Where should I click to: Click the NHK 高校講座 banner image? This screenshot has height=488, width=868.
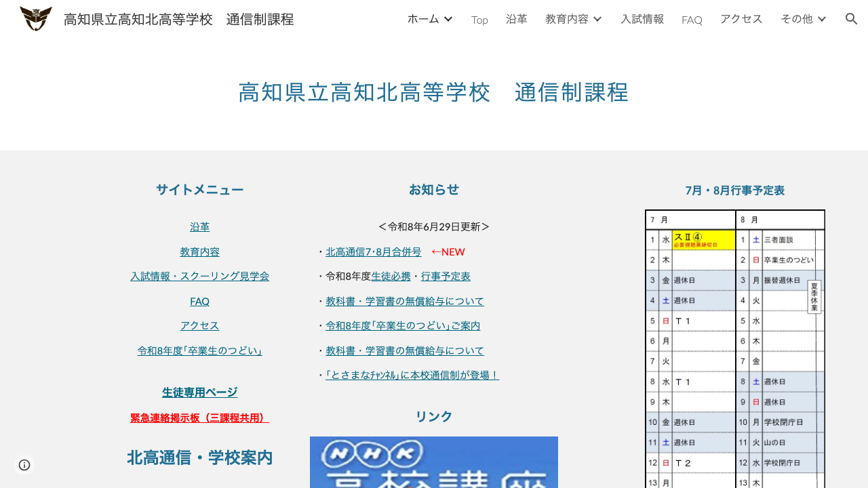coord(434,462)
